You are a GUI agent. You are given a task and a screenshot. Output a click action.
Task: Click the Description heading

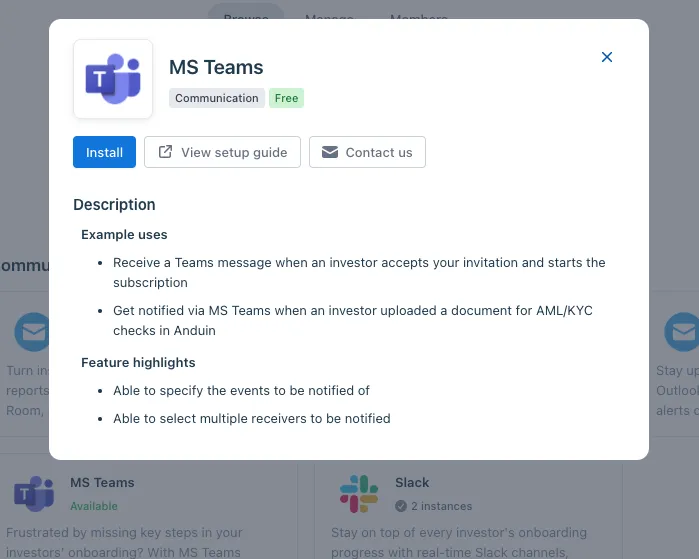[x=115, y=205]
